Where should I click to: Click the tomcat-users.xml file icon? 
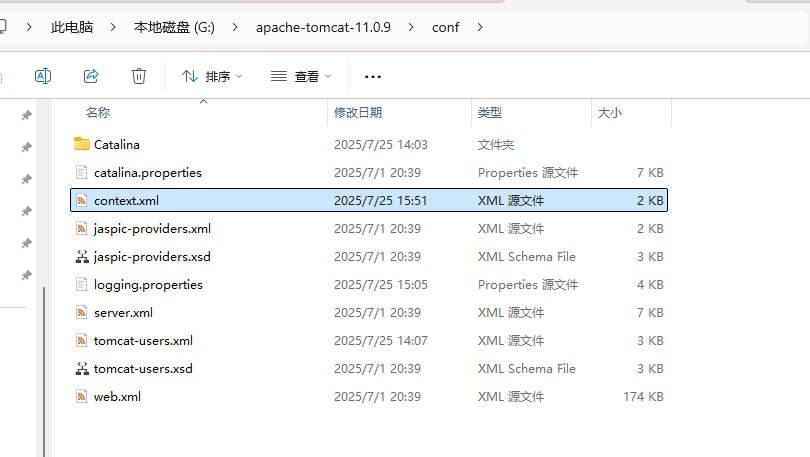(81, 340)
